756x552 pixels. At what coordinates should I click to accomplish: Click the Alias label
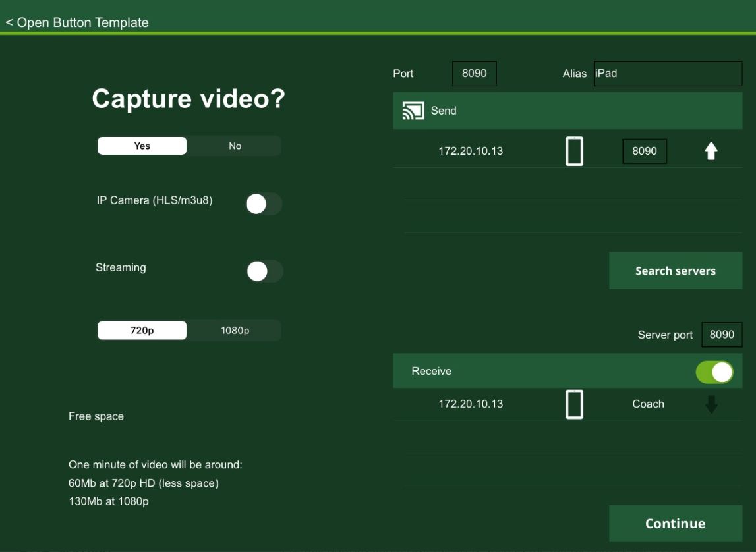point(575,74)
